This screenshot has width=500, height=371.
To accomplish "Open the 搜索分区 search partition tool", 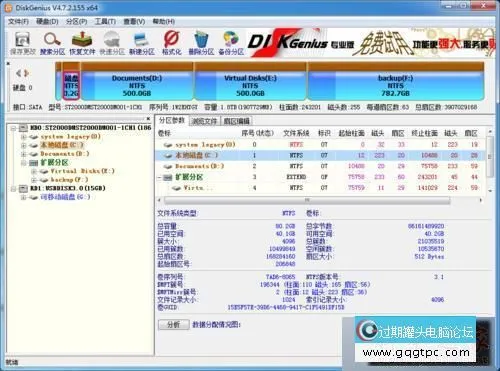I will 52,43.
